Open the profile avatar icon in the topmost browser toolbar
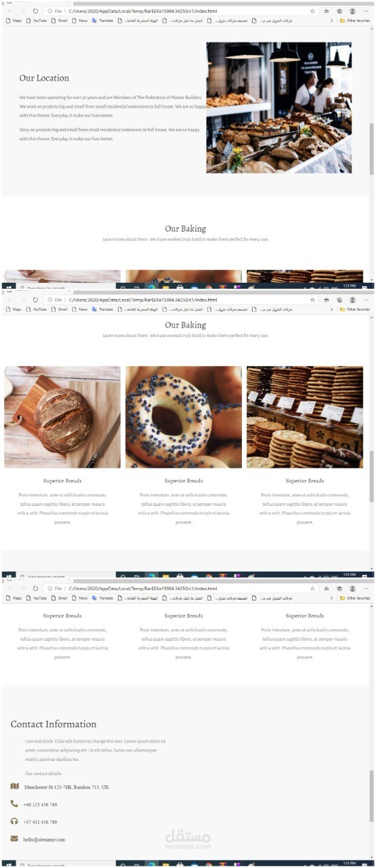The image size is (376, 868). [352, 12]
